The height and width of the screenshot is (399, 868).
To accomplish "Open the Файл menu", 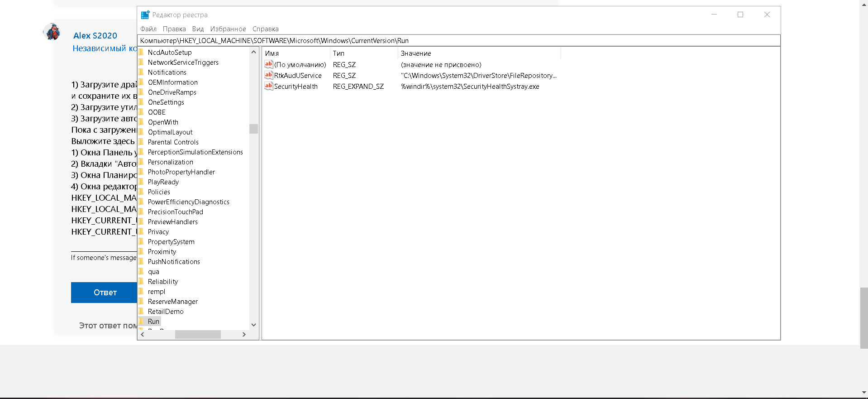I will [x=148, y=29].
